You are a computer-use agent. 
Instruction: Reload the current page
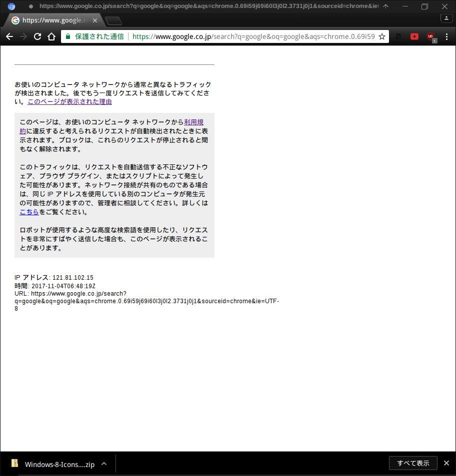(x=37, y=36)
